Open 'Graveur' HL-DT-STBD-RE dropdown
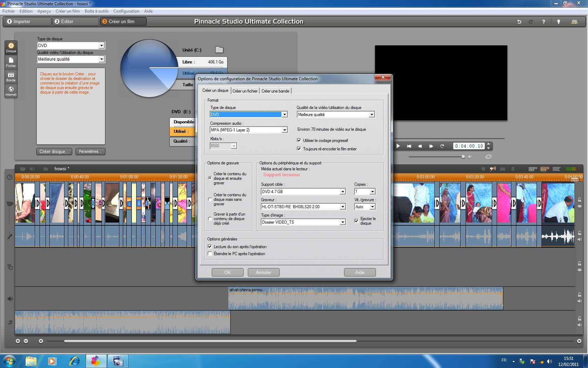The height and width of the screenshot is (368, 588). [x=343, y=207]
